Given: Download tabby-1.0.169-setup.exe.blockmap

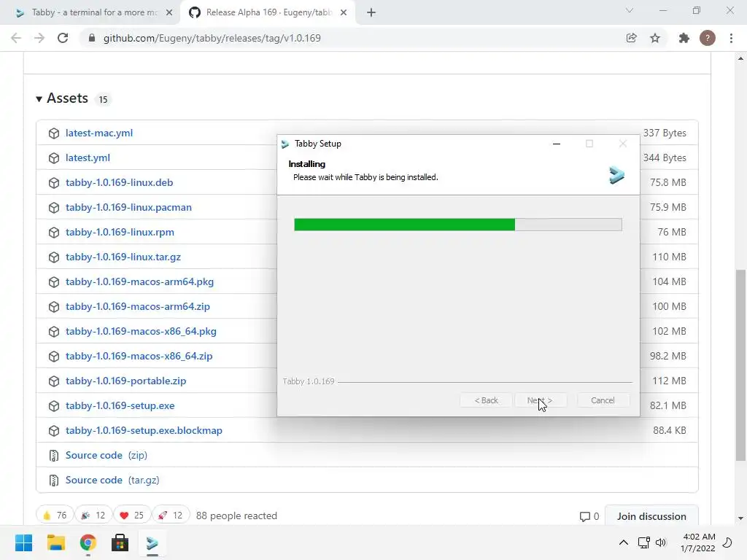Looking at the screenshot, I should pos(144,430).
